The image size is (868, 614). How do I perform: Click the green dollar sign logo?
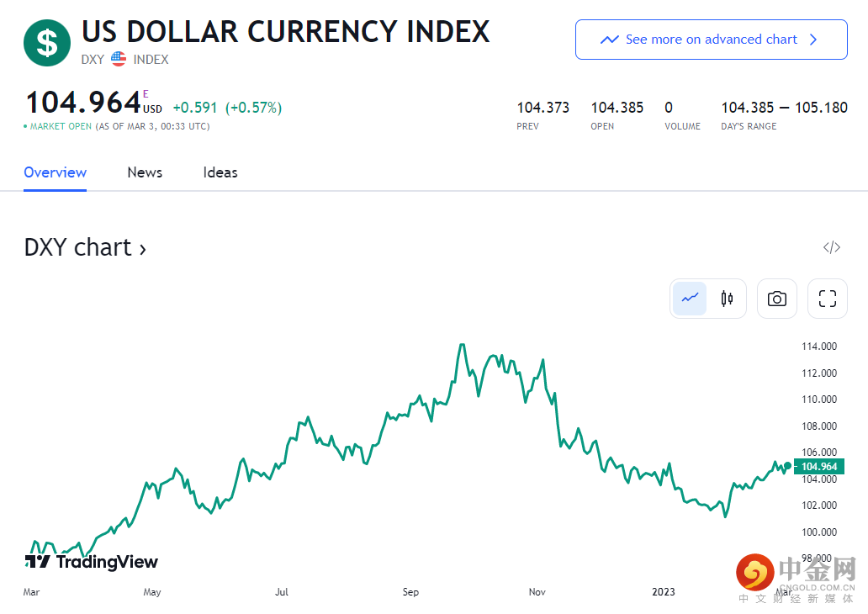tap(47, 43)
